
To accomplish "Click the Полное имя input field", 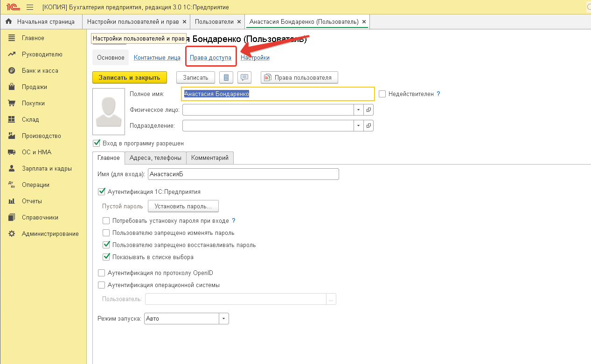I will (278, 94).
